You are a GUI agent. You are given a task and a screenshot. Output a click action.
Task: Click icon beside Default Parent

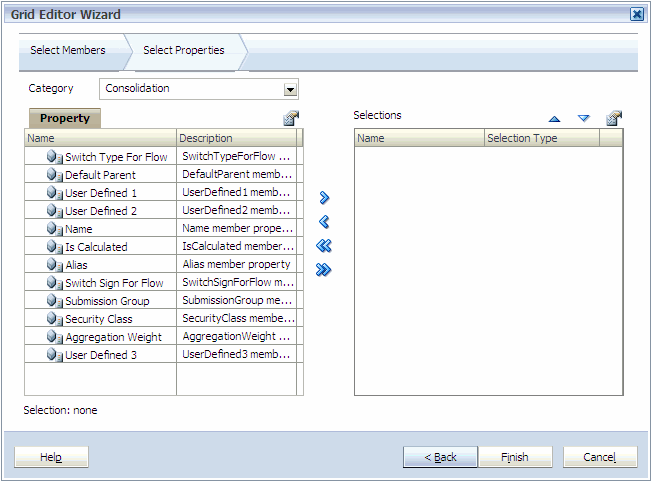(54, 175)
